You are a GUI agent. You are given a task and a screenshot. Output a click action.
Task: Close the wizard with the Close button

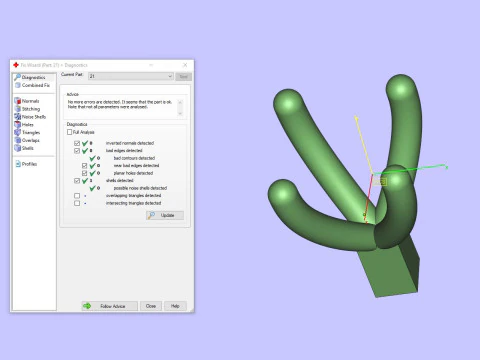click(151, 306)
